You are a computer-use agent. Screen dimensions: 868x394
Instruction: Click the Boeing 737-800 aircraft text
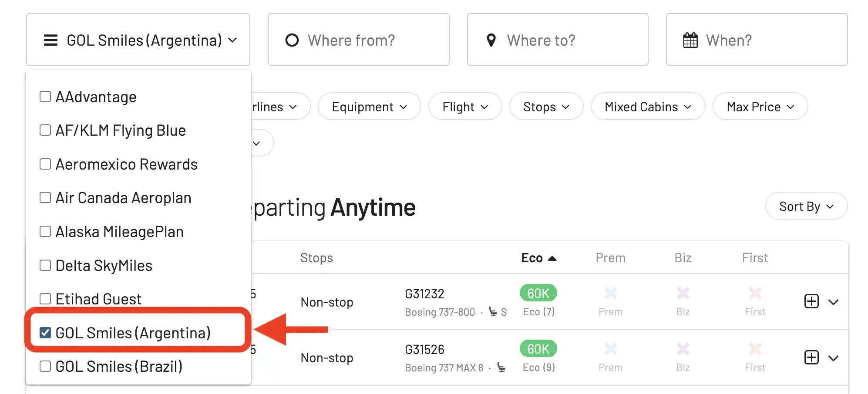[x=440, y=312]
